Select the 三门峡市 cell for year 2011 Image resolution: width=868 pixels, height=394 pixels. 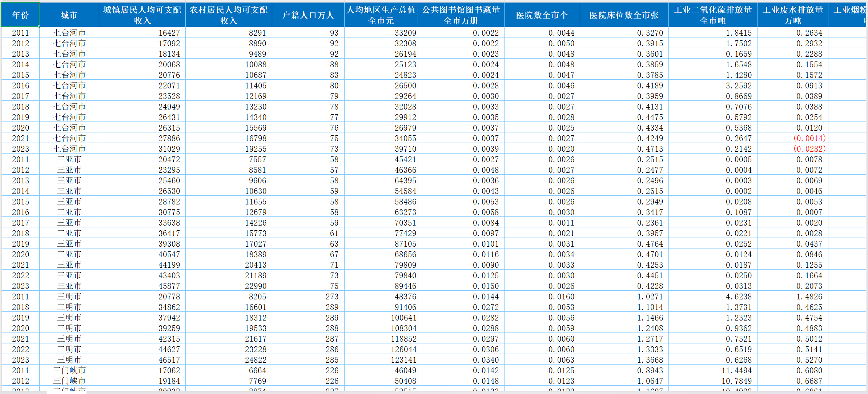coord(69,370)
